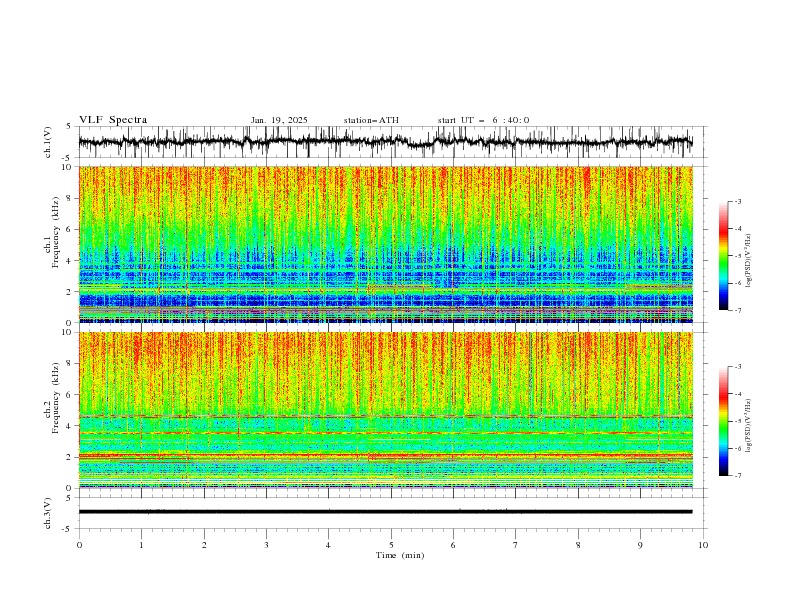Click ch.1 frequency tick '8'
This screenshot has height=612, width=792.
(x=71, y=198)
